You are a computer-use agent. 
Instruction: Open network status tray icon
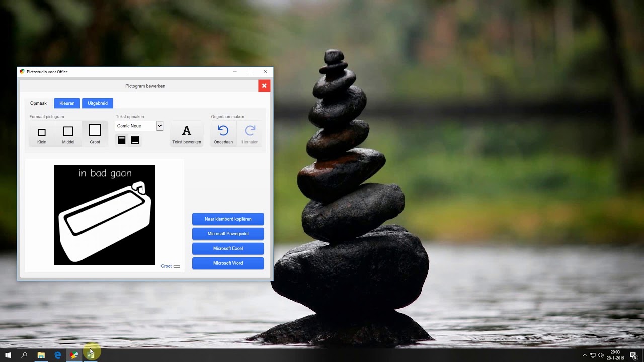click(x=593, y=355)
